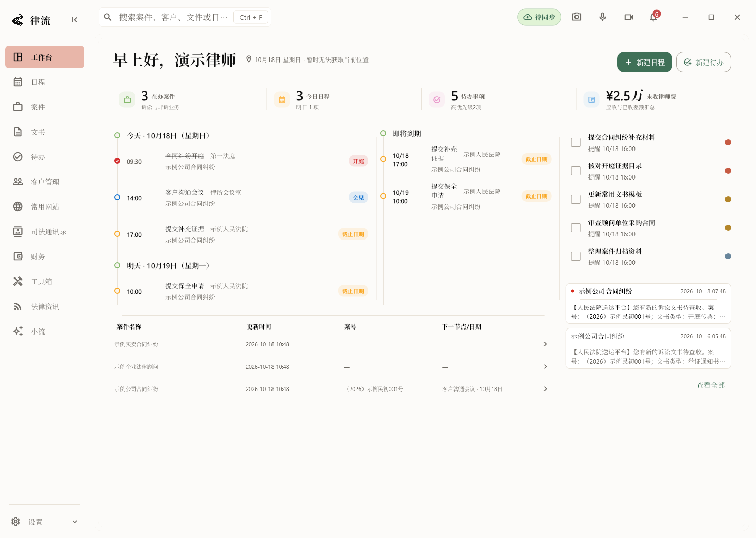Viewport: 756px width, 538px height.
Task: Open 财务 wallet entry in sidebar
Action: (x=45, y=256)
